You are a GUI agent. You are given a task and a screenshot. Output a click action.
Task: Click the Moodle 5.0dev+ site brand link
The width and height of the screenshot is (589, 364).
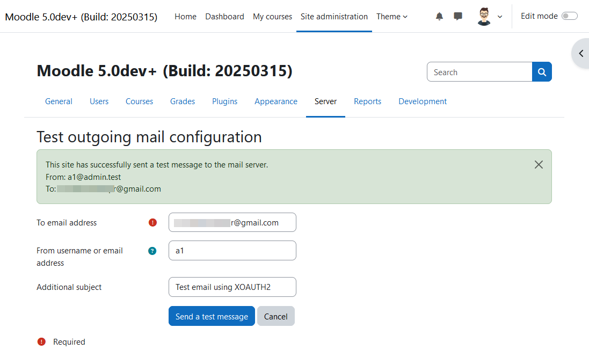tap(81, 17)
